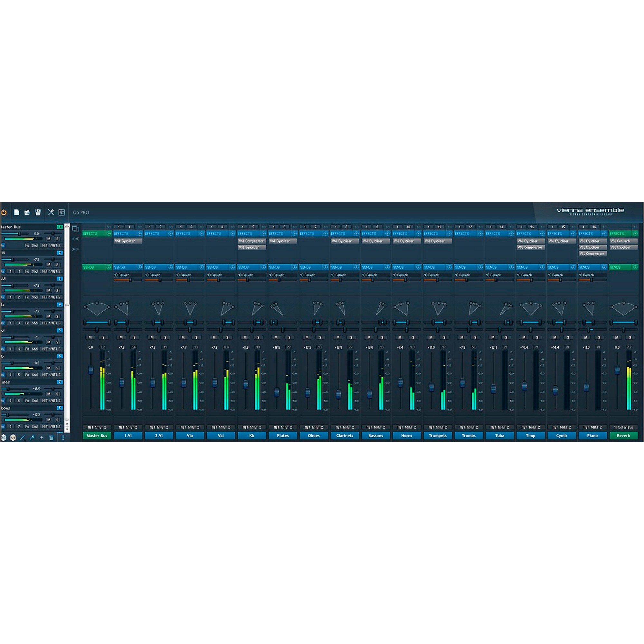The width and height of the screenshot is (644, 644).
Task: Select the green Reverb channel label
Action: coord(624,435)
